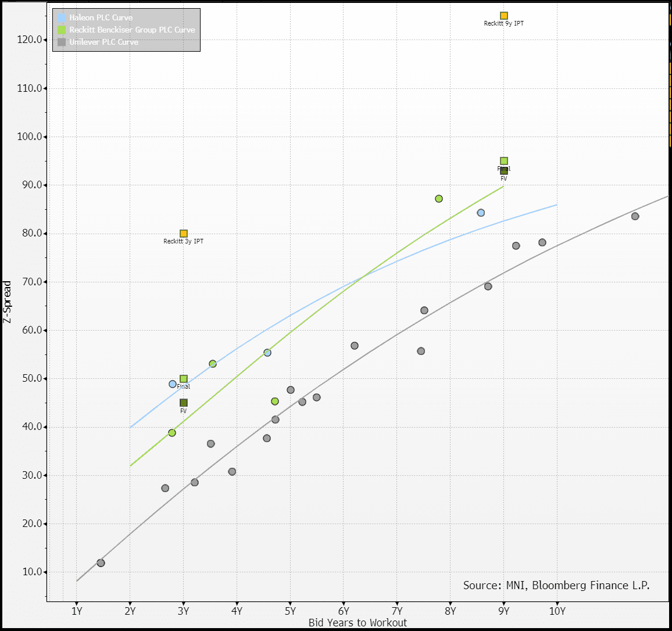Click the 10Y x-axis tick label
Viewport: 672px width, 631px height.
click(557, 611)
